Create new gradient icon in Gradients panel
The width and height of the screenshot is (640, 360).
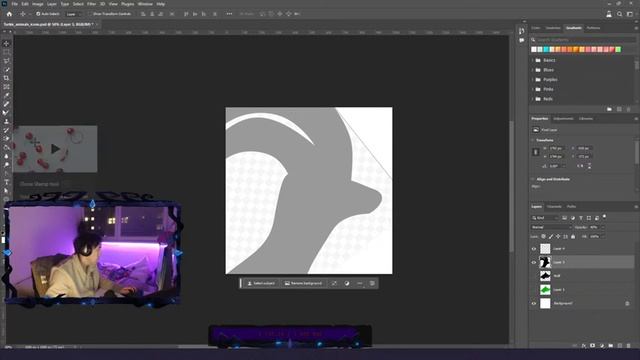[619, 109]
